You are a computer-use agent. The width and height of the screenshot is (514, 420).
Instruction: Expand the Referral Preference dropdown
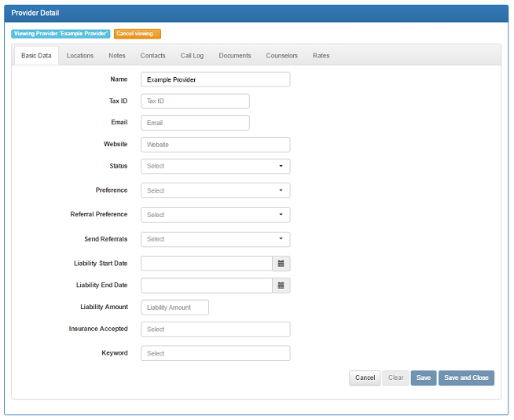tap(215, 215)
